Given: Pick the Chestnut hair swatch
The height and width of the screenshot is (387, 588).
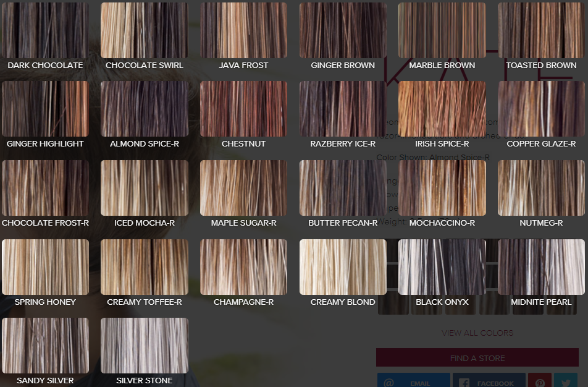Looking at the screenshot, I should tap(244, 109).
